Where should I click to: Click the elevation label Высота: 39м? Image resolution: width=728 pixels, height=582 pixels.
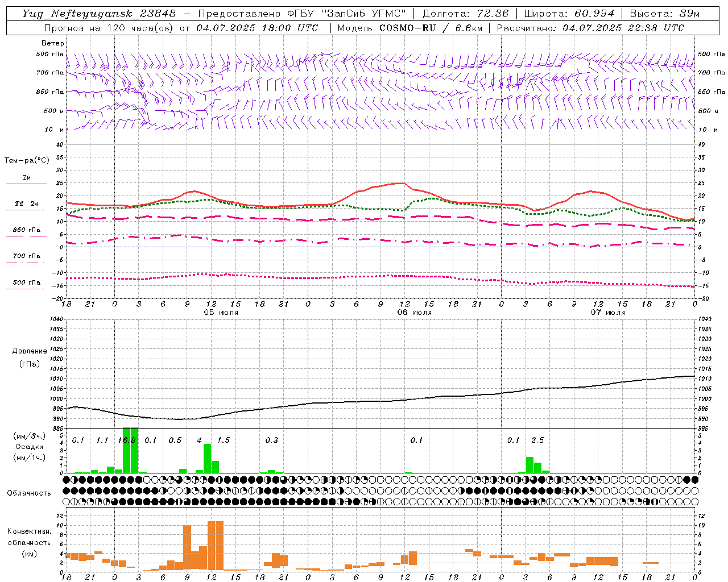pos(665,14)
